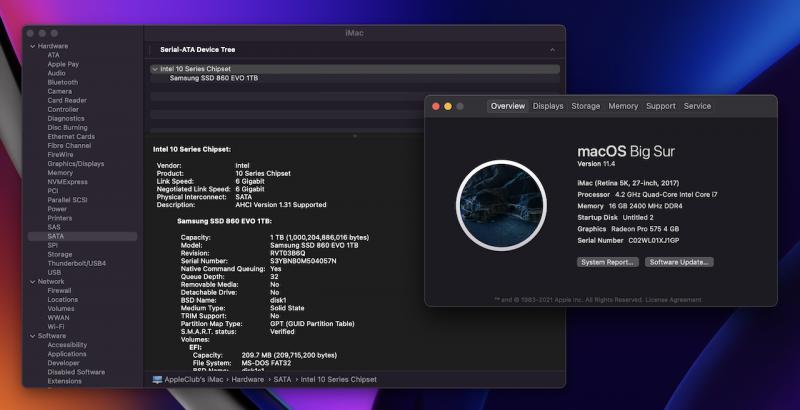Select Applications under Software
The width and height of the screenshot is (800, 410).
(67, 354)
